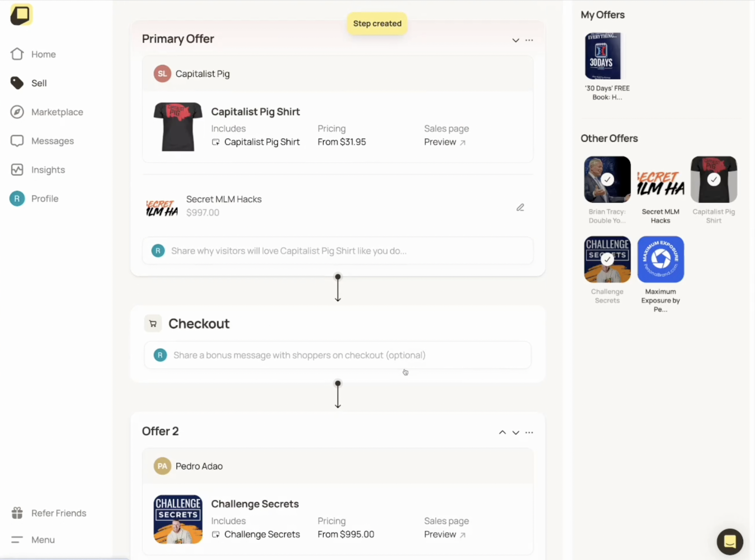Screen dimensions: 755x560
Task: Toggle the Brian Tracy offer selection
Action: (x=607, y=179)
